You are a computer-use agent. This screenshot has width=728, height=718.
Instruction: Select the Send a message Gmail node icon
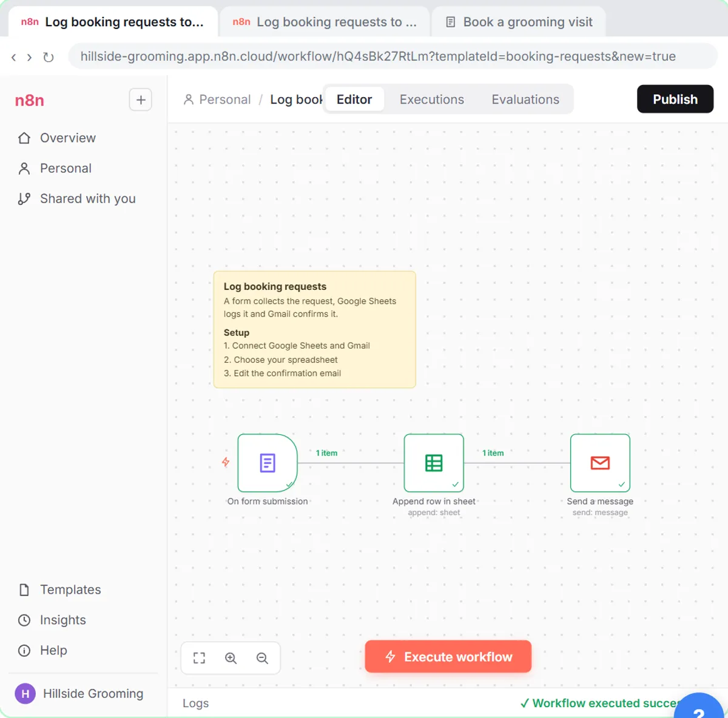(600, 463)
